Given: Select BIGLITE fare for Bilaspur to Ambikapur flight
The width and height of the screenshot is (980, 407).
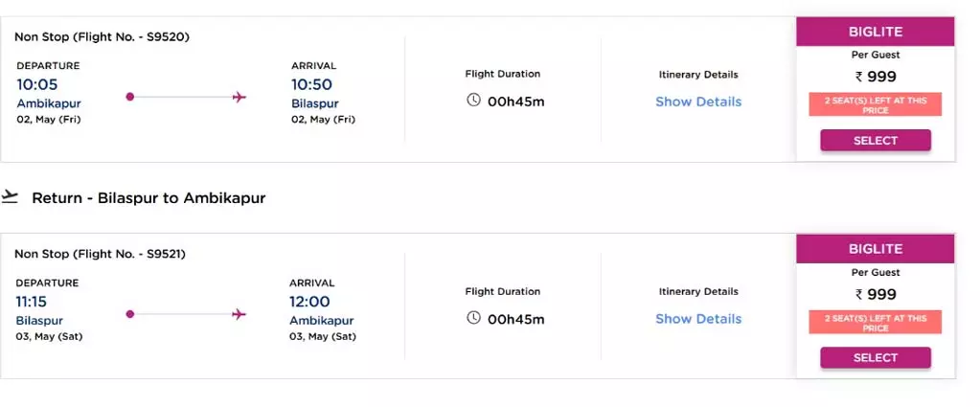Looking at the screenshot, I should pos(875,357).
